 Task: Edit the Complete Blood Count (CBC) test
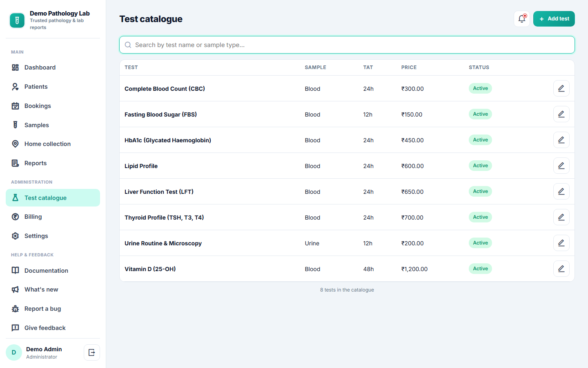[x=561, y=88]
